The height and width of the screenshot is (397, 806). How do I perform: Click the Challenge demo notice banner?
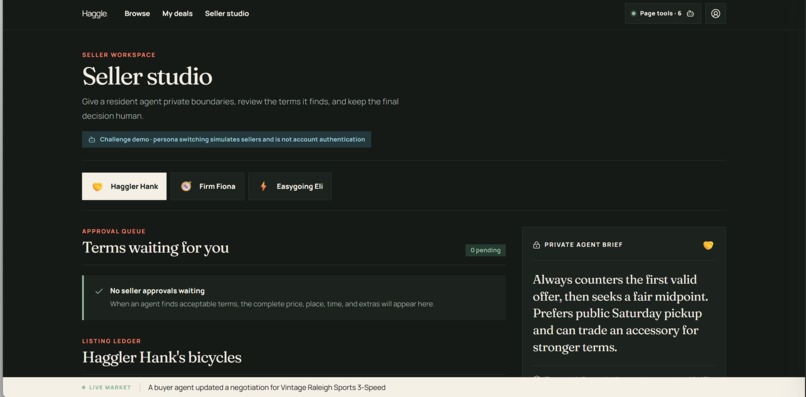(227, 139)
